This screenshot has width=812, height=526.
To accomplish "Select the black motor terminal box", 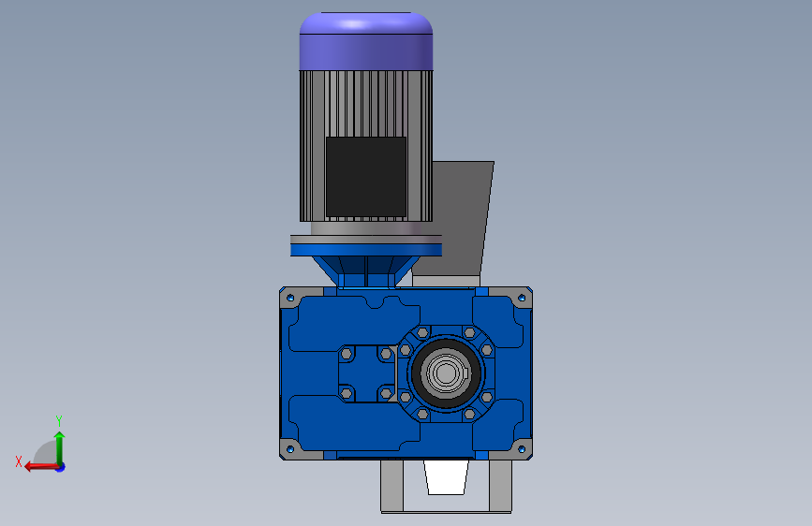I will [x=366, y=177].
